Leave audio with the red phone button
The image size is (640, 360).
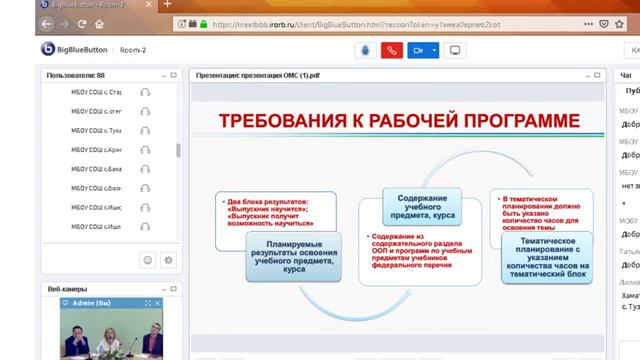pos(392,50)
